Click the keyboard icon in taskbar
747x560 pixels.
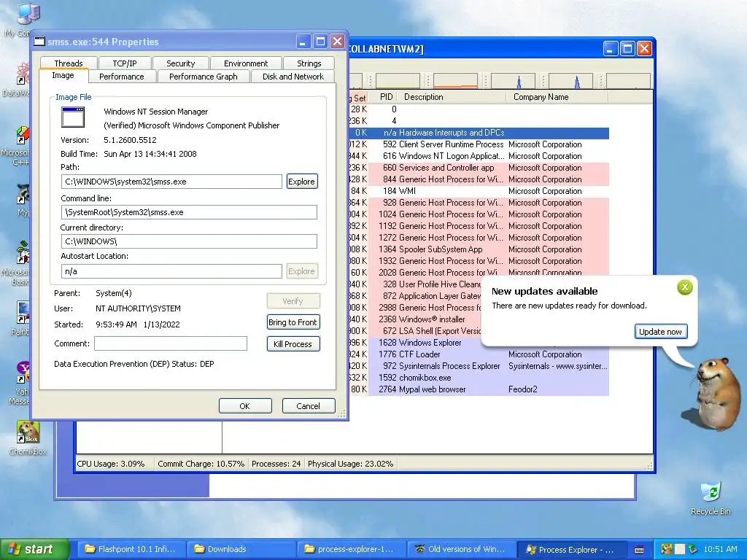[x=639, y=550]
